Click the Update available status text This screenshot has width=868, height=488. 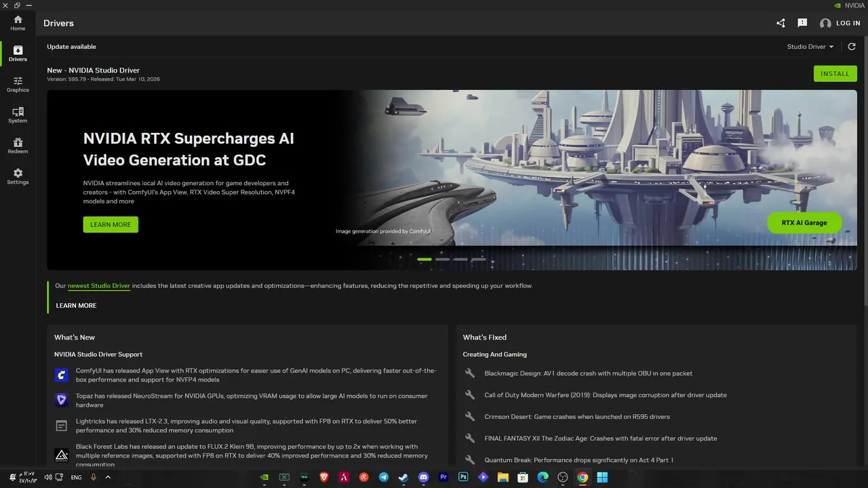(71, 47)
